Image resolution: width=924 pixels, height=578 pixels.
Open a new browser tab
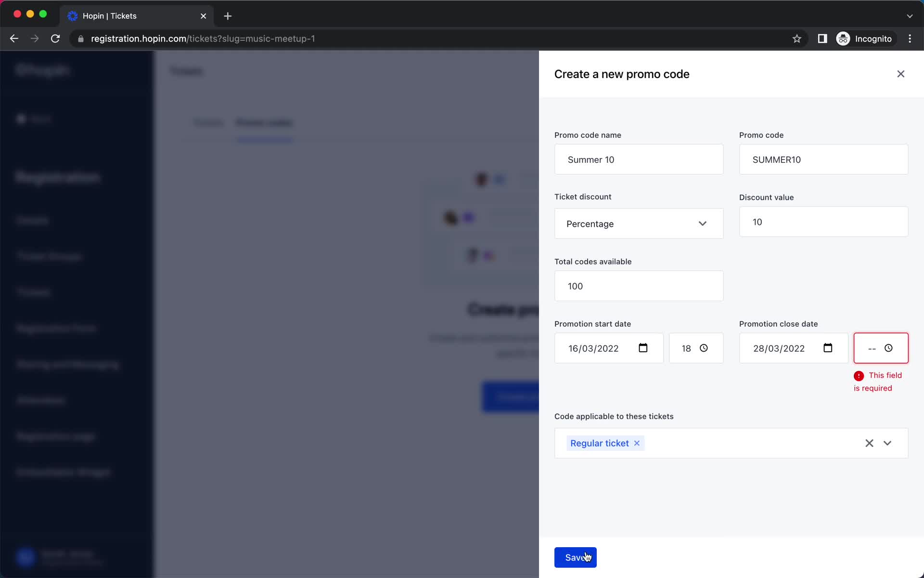pyautogui.click(x=228, y=16)
